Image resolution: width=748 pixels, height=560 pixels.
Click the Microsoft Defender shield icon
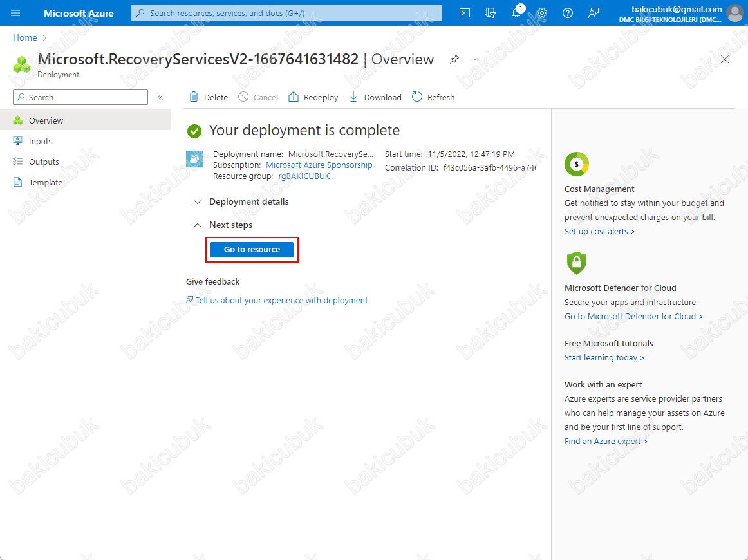click(x=576, y=263)
